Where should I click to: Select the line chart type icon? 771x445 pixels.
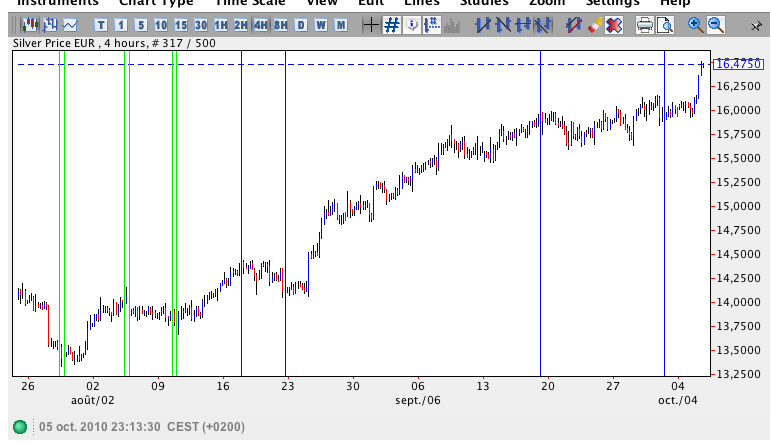[70, 25]
